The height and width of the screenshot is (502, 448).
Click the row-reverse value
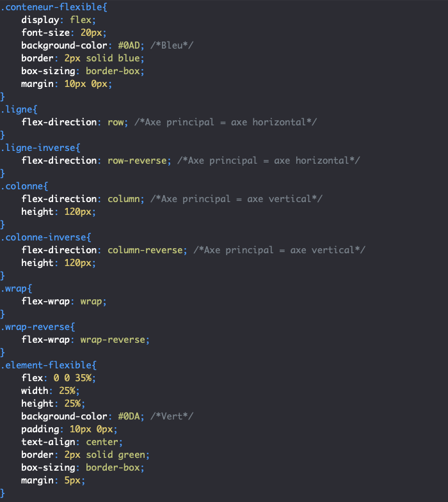pos(137,161)
